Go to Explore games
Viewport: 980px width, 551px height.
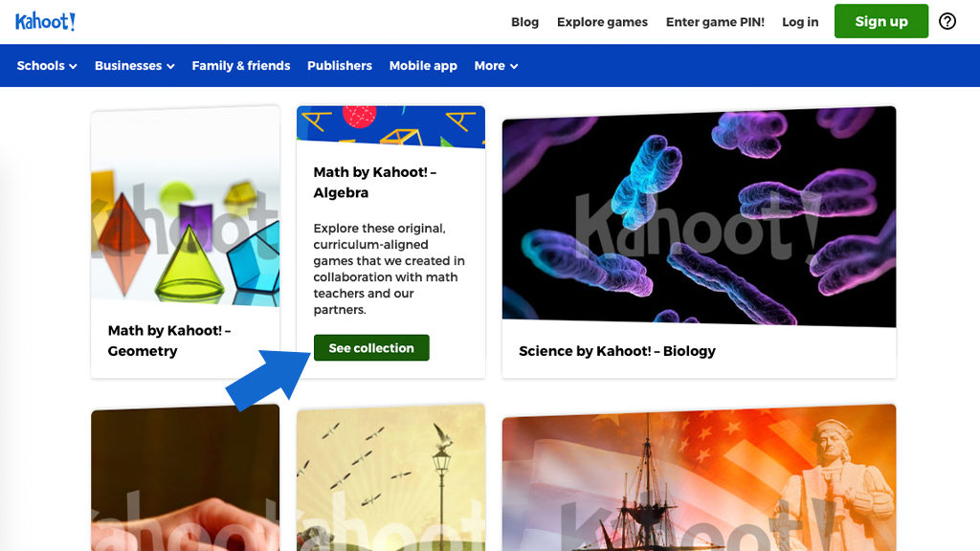[x=603, y=22]
